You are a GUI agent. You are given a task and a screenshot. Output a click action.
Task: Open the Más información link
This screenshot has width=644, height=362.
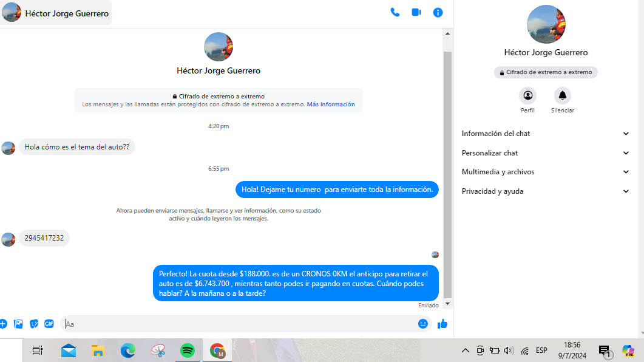pos(331,104)
